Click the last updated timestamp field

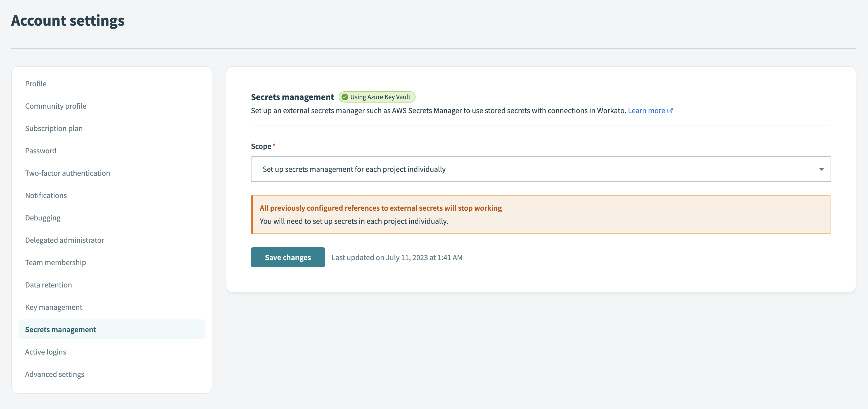(396, 257)
